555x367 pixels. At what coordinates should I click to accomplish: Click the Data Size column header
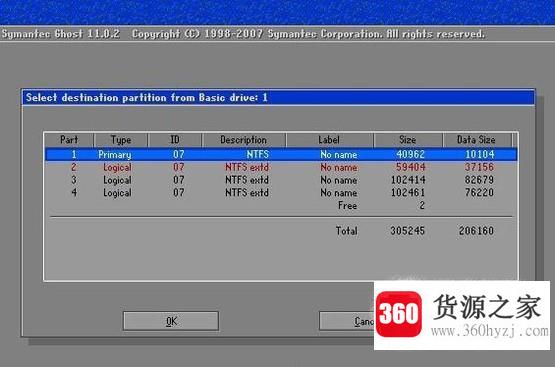click(476, 140)
